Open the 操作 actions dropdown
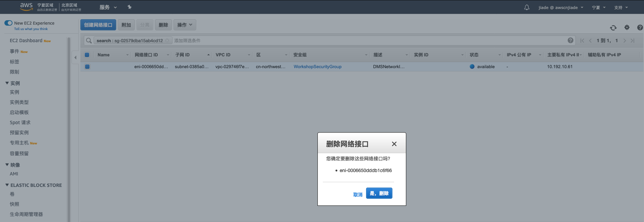This screenshot has height=222, width=644. (x=185, y=25)
